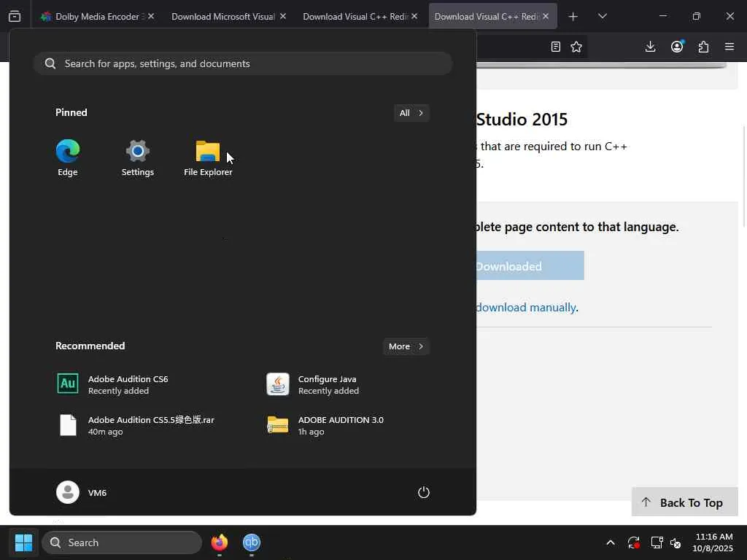
Task: Click the muted volume tray icon
Action: click(x=676, y=542)
